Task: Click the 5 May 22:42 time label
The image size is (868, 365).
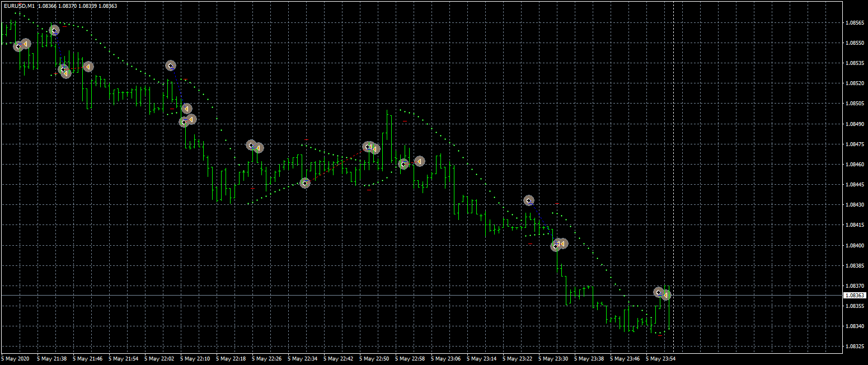Action: pyautogui.click(x=339, y=358)
